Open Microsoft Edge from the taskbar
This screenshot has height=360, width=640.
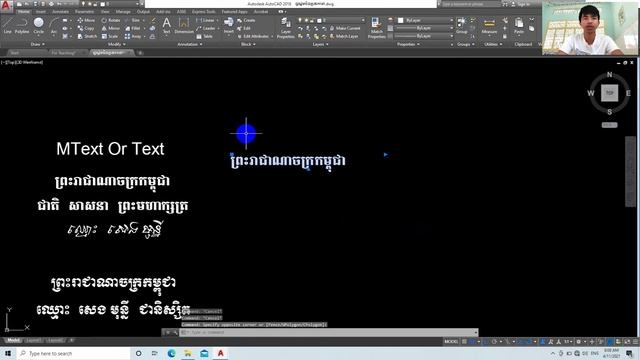(x=171, y=353)
